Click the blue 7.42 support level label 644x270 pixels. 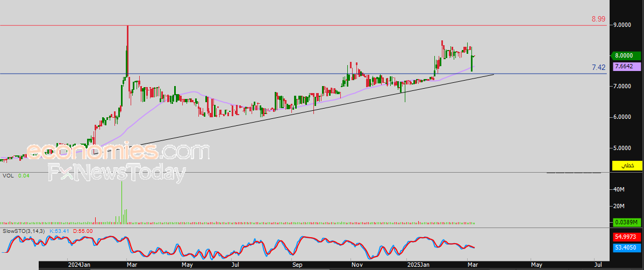pyautogui.click(x=599, y=67)
